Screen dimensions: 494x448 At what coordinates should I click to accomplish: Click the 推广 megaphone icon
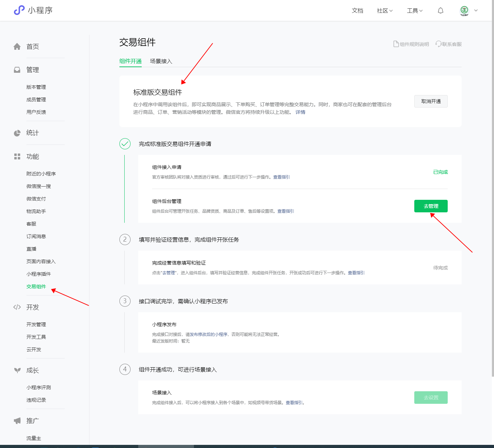point(17,421)
